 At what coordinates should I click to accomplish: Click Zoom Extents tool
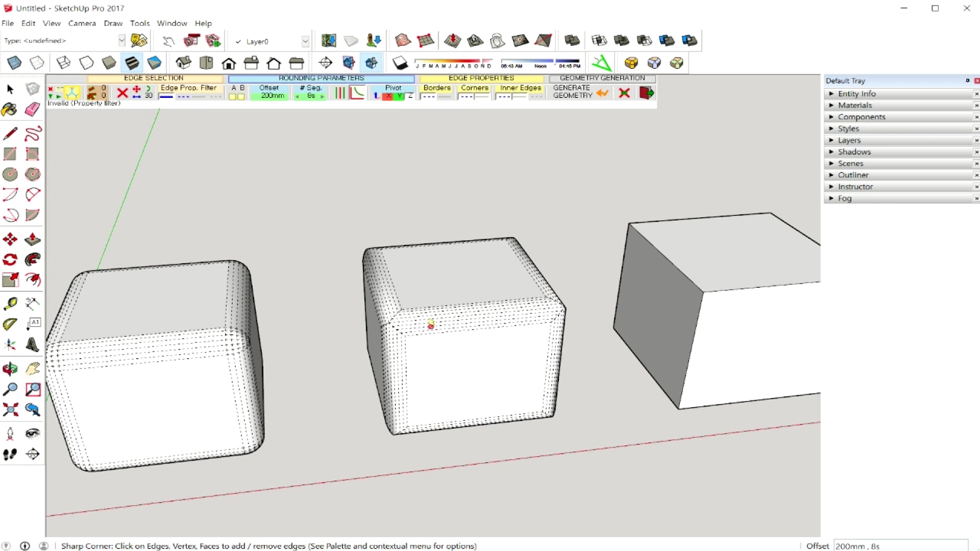[10, 409]
